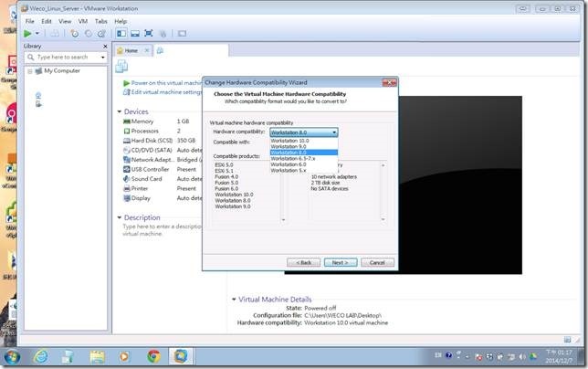
Task: Click the Network Adapter device
Action: 153,160
